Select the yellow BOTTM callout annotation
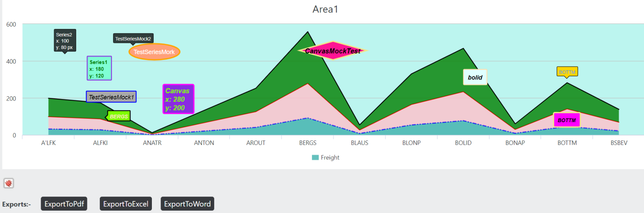The image size is (644, 213). [567, 72]
